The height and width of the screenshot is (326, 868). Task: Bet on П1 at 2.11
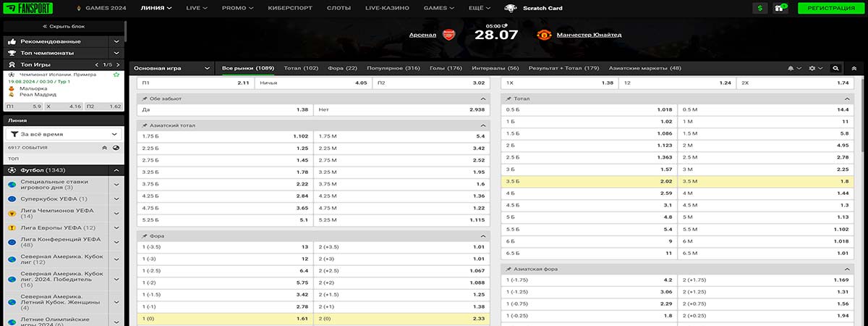(195, 83)
